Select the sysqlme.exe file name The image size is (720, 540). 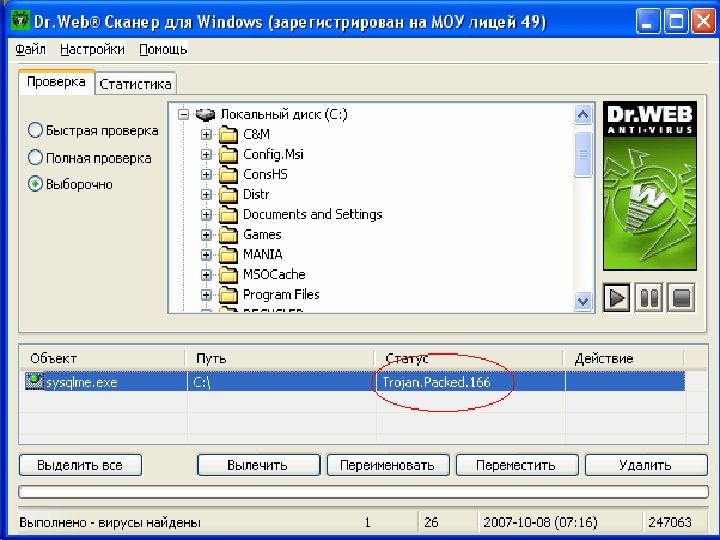[x=82, y=382]
